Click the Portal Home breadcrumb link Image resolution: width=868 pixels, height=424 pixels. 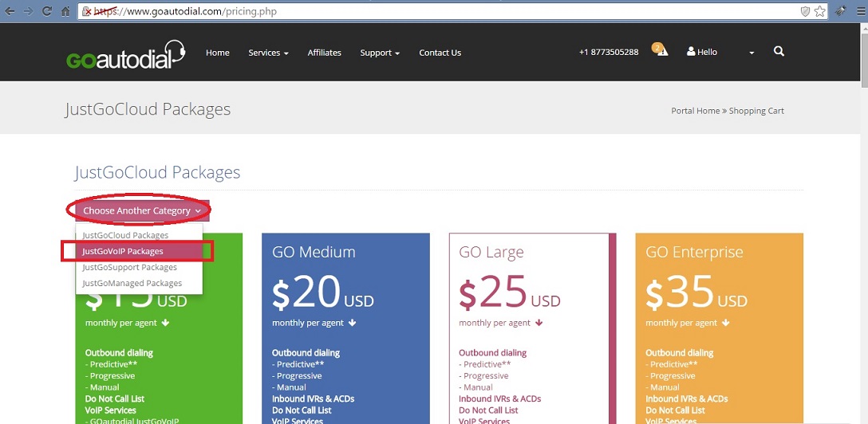click(x=696, y=111)
